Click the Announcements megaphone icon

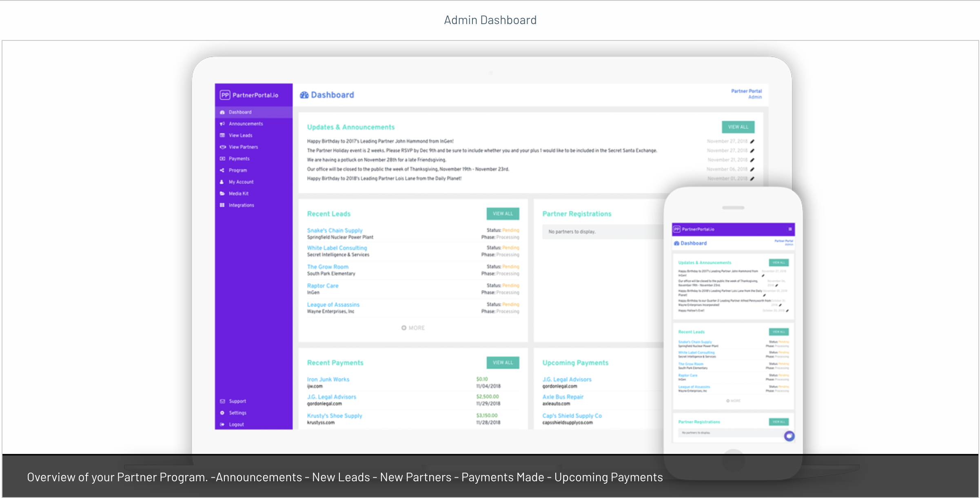[222, 123]
